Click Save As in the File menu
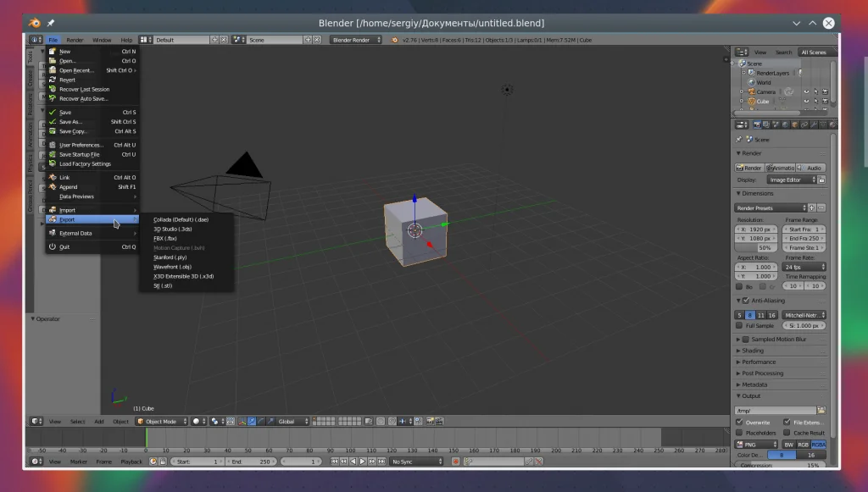The height and width of the screenshot is (492, 868). tap(71, 122)
